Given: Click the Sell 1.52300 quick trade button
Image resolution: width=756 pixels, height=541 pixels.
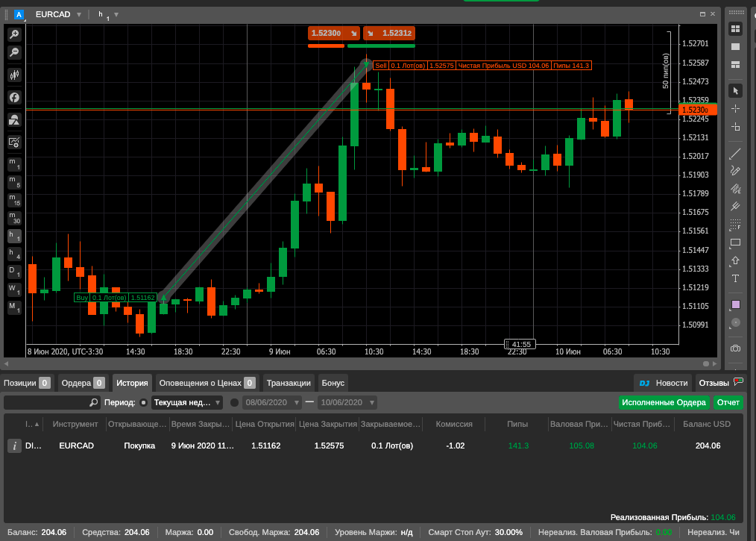Looking at the screenshot, I should click(x=334, y=34).
